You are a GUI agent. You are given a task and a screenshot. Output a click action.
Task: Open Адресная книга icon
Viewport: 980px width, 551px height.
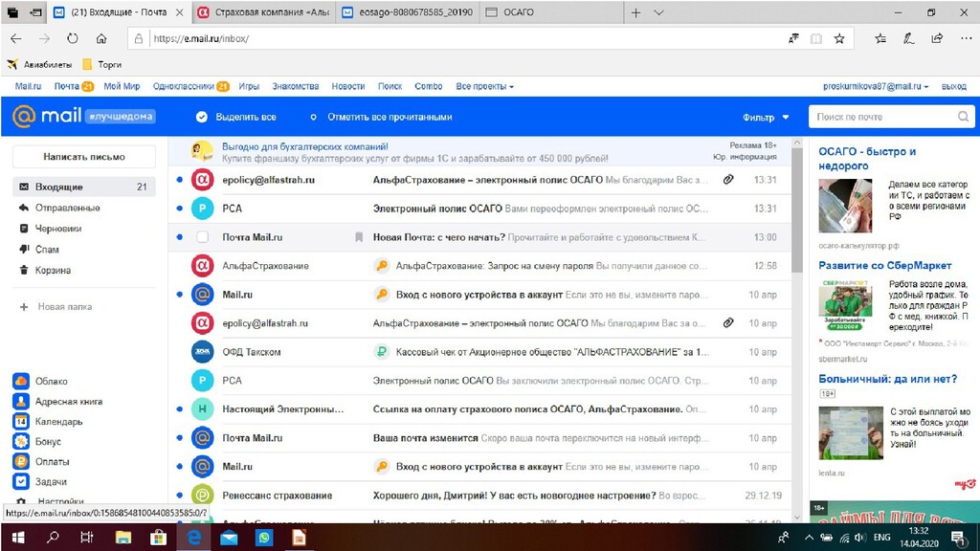(x=21, y=401)
